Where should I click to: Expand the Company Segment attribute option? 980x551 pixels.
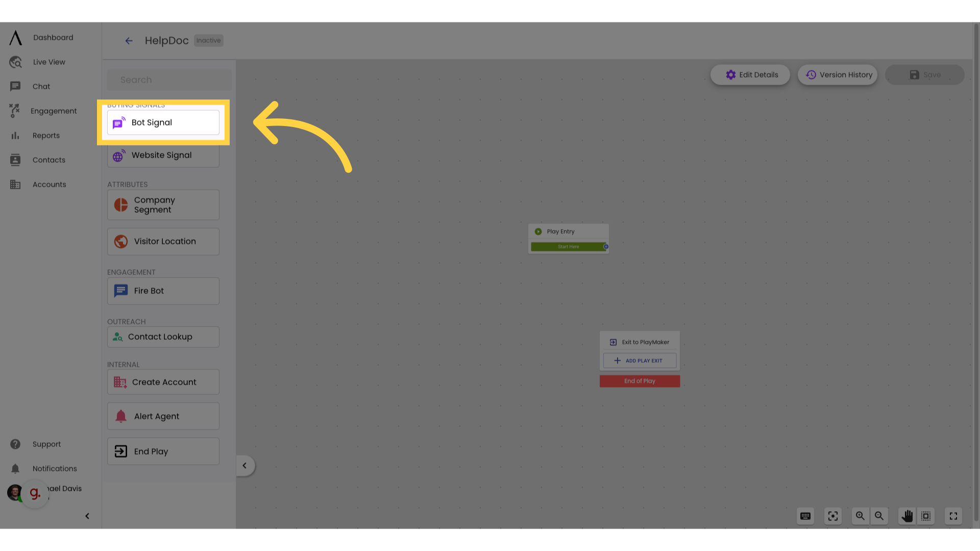(x=163, y=205)
